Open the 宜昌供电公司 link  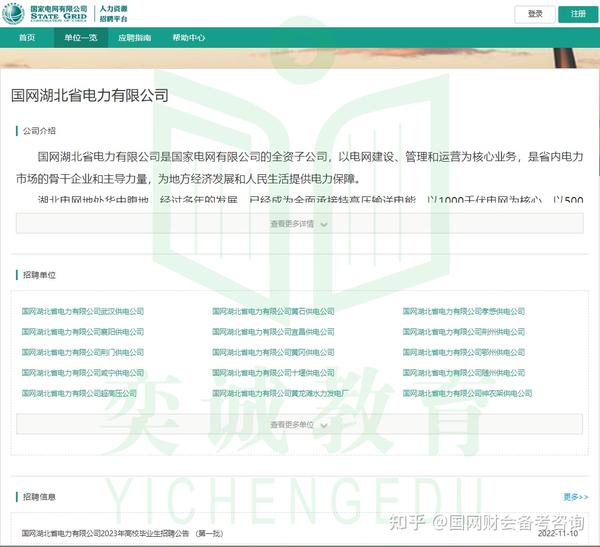(273, 331)
